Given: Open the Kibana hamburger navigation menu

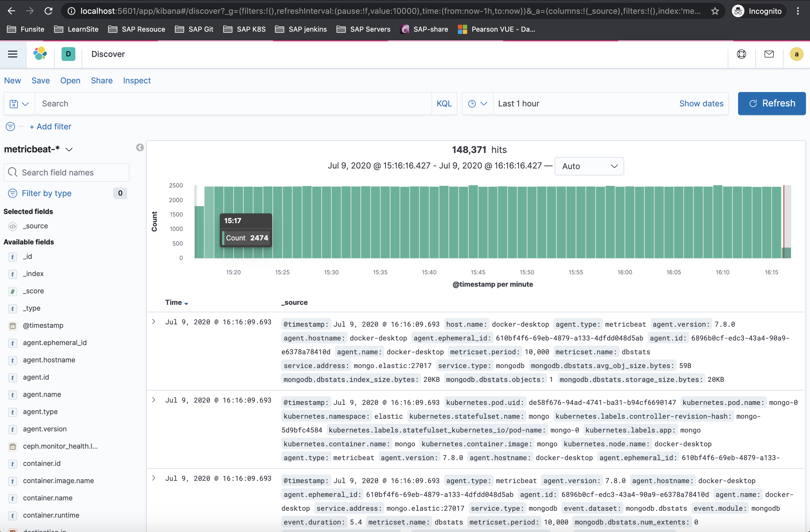Looking at the screenshot, I should point(13,54).
